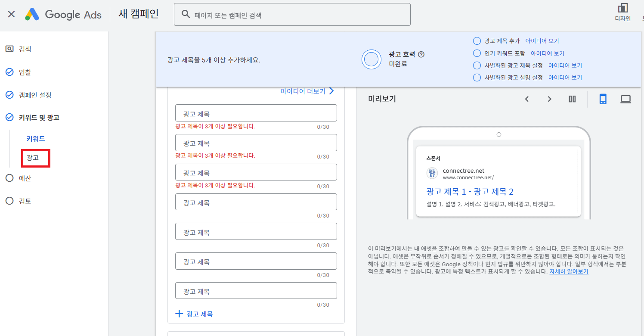Click the 입찰 completed check icon
Viewport: 644px width, 336px height.
[9, 72]
